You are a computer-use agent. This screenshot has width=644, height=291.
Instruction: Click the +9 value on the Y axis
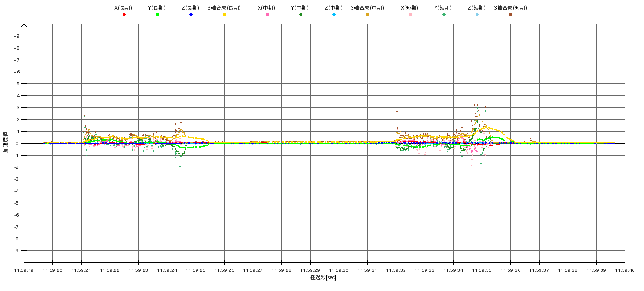pos(16,36)
